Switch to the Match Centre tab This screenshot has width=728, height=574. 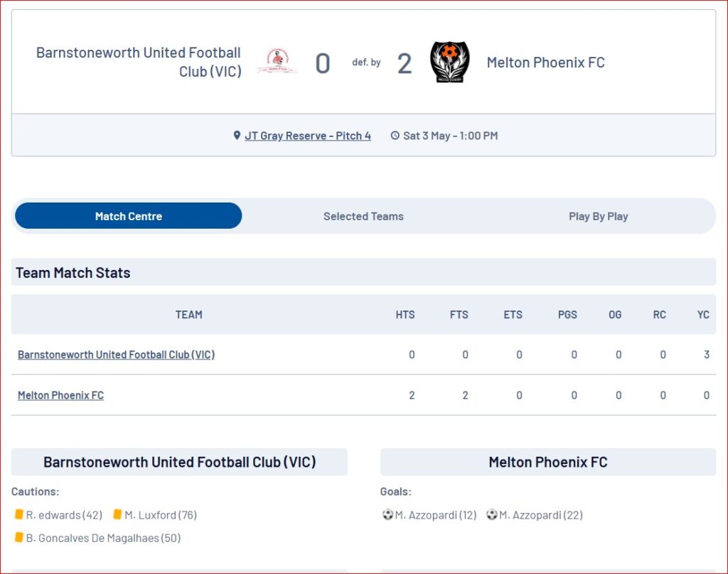pos(129,216)
